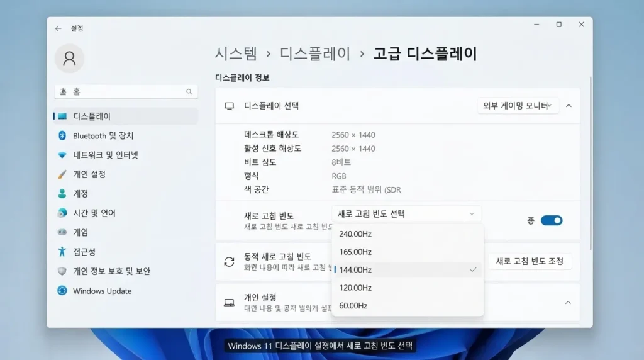Go to 시스템 in the breadcrumb
Screen dimensions: 644x360
(x=236, y=54)
